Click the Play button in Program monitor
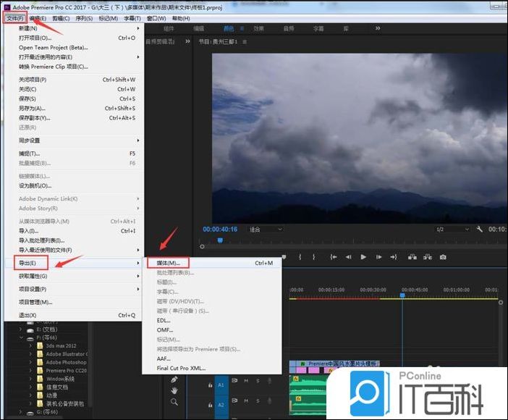Screen dimensions: 508x420 click(363, 257)
